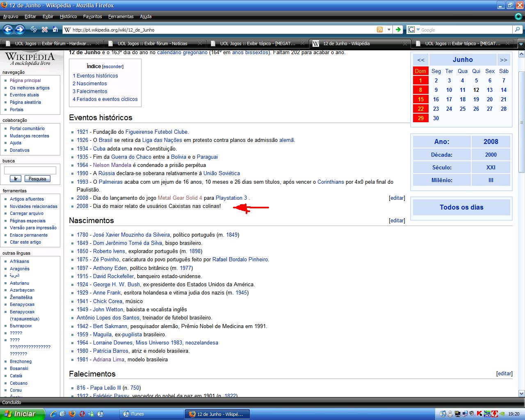The width and height of the screenshot is (525, 420).
Task: Select day 13 in the calendar
Action: click(x=490, y=90)
